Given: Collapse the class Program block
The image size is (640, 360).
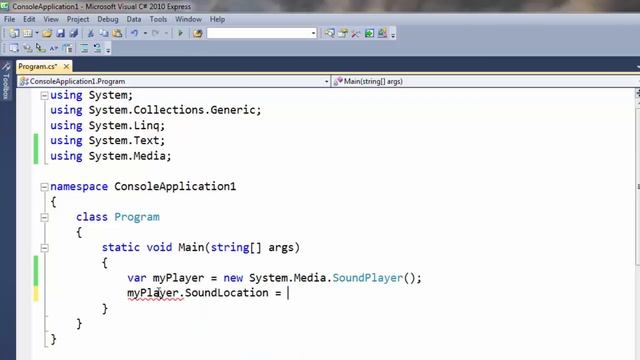Looking at the screenshot, I should [x=44, y=218].
